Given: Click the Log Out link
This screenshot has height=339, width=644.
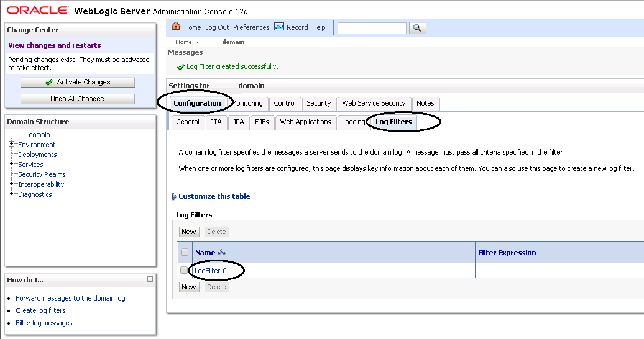Looking at the screenshot, I should [x=217, y=27].
